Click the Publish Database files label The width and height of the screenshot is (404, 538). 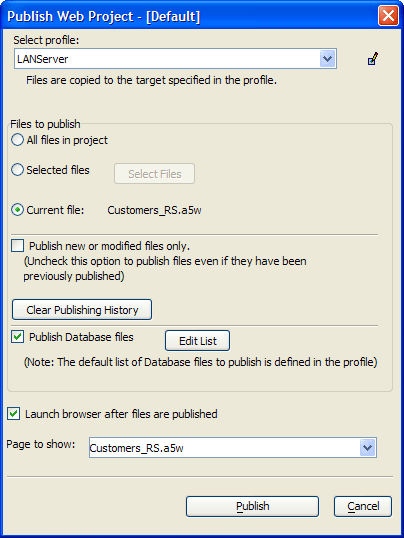pos(81,337)
